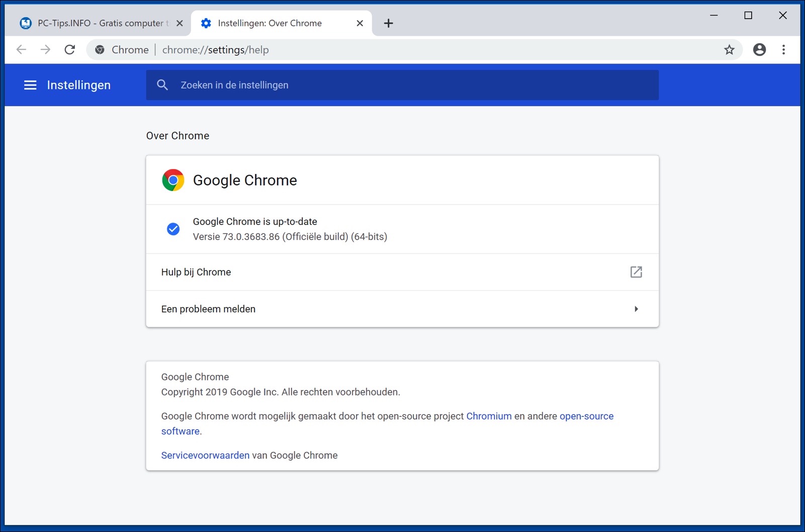Minimize the Chrome window
The width and height of the screenshot is (805, 532).
[x=713, y=16]
